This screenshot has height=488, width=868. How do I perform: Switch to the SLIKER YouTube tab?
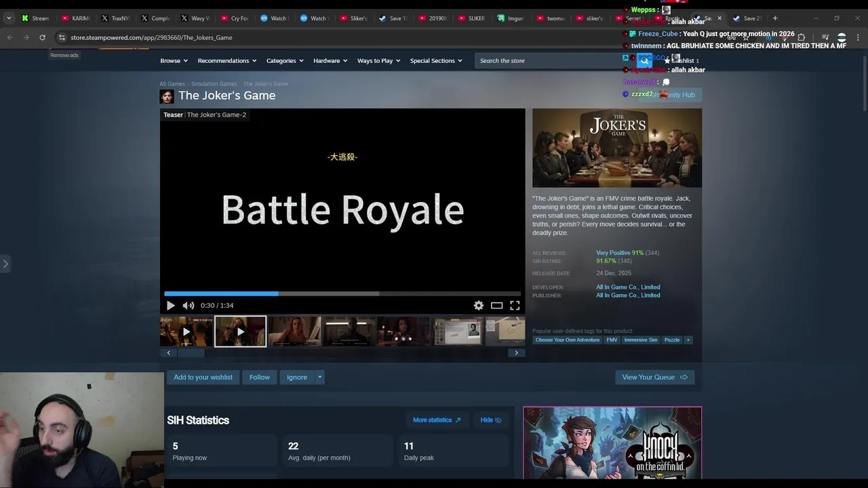click(471, 18)
